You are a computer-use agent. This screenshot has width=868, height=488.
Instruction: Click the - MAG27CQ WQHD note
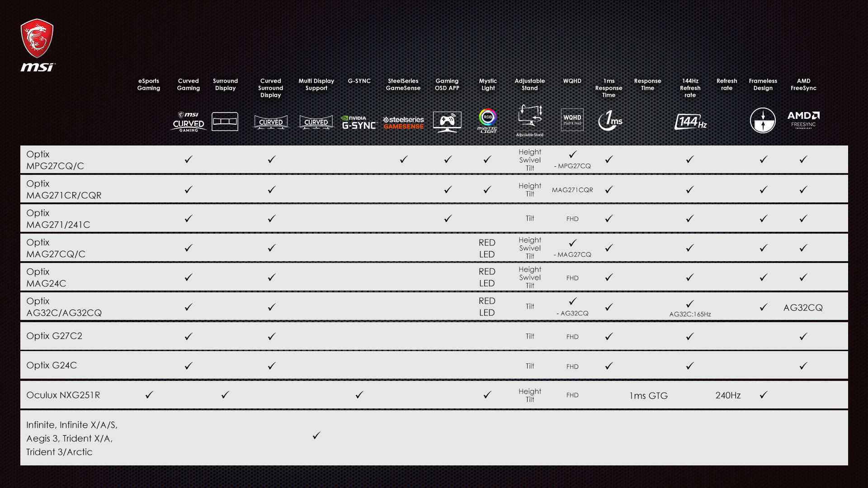[x=572, y=254]
